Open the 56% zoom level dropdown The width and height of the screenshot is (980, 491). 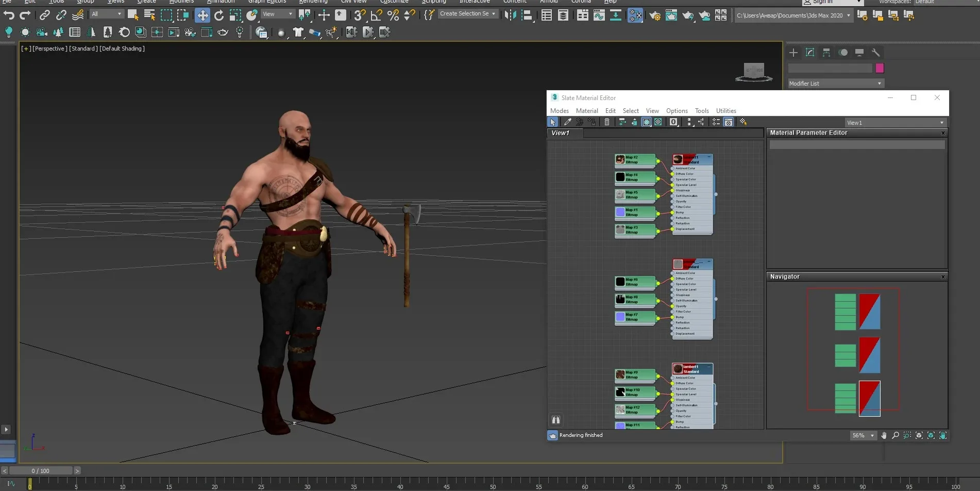pos(863,435)
